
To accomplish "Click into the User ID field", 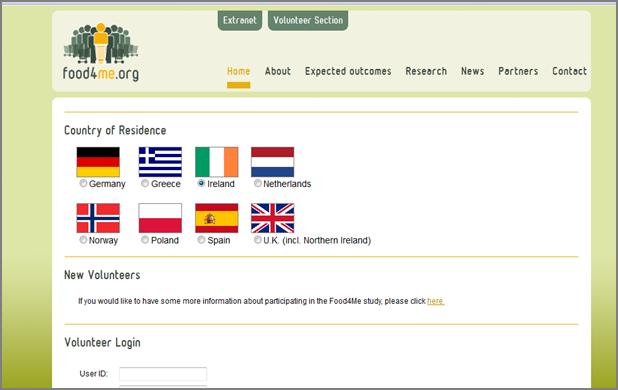I will point(163,374).
